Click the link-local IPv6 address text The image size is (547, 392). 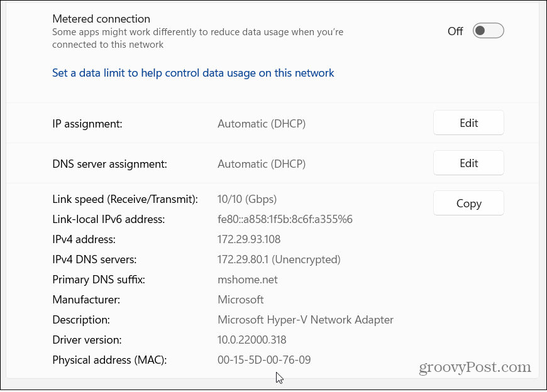click(x=284, y=219)
